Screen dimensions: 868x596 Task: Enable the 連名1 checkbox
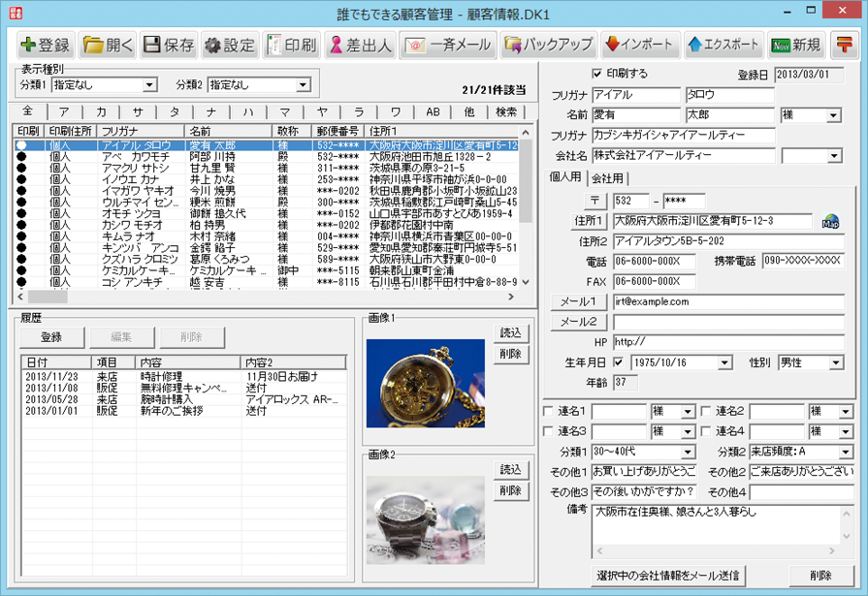(x=549, y=411)
